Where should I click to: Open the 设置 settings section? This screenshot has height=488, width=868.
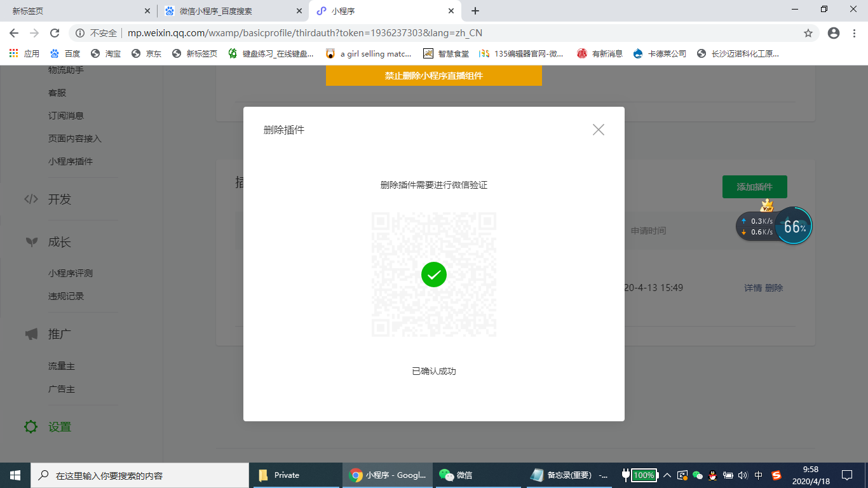click(60, 427)
